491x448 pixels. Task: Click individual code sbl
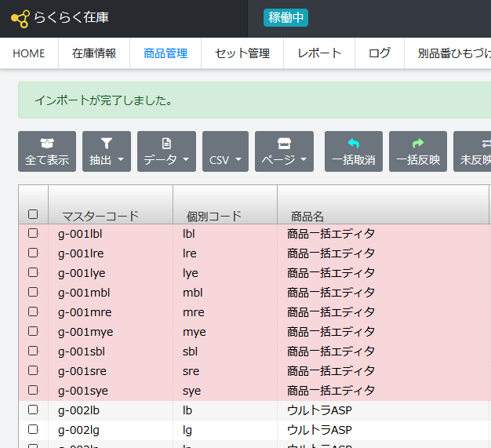pos(190,351)
